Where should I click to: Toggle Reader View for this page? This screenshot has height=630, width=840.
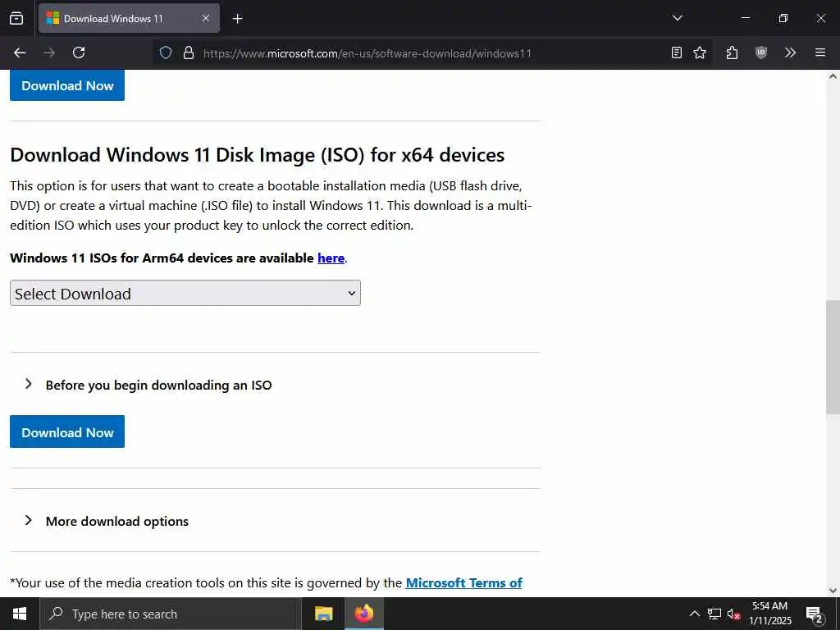click(677, 52)
